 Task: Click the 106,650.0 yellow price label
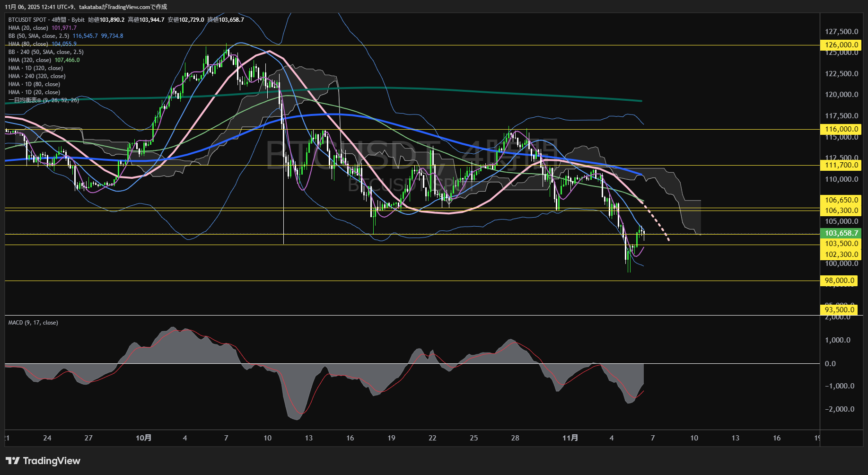point(841,200)
